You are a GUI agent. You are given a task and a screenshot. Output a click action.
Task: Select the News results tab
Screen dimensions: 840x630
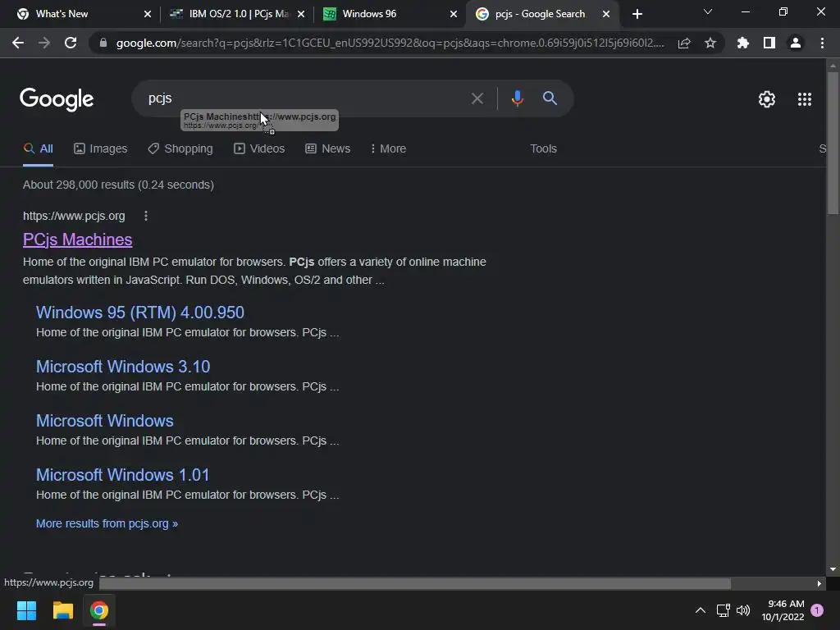click(x=328, y=149)
